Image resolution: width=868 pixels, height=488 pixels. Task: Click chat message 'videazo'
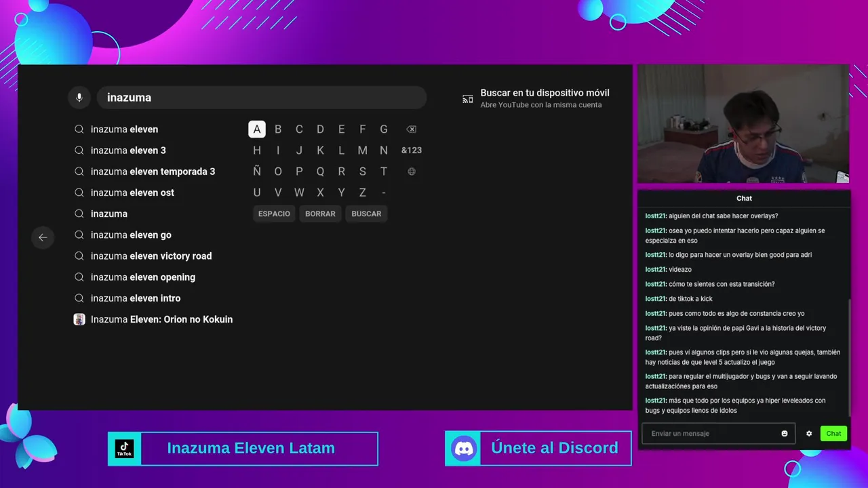[680, 270]
